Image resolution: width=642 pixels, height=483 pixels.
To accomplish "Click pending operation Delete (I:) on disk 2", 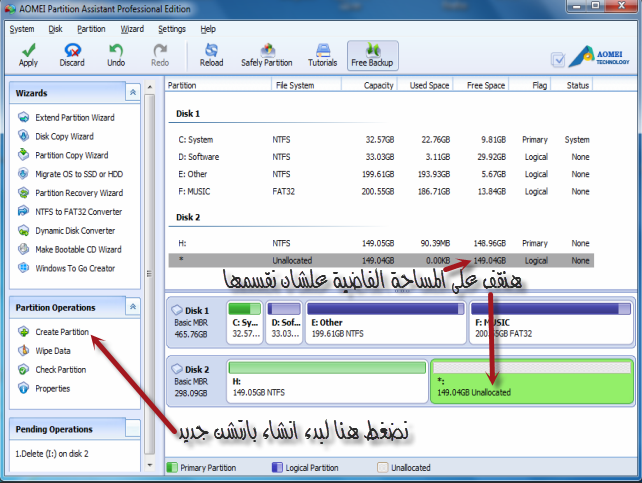I will (52, 454).
